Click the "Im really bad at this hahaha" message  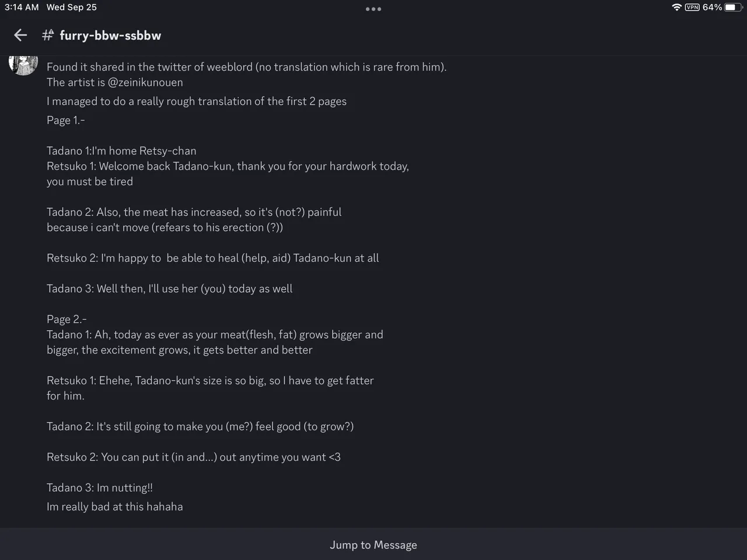click(115, 507)
